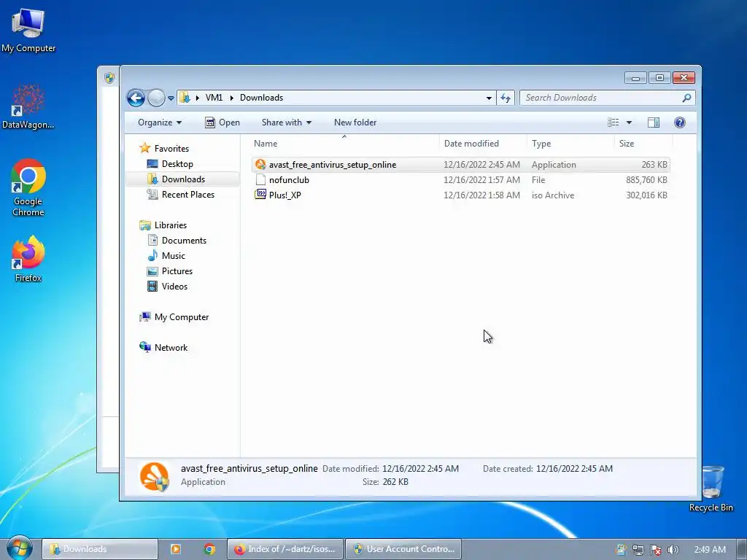747x560 pixels.
Task: Open Explorer Help question mark
Action: pos(680,122)
